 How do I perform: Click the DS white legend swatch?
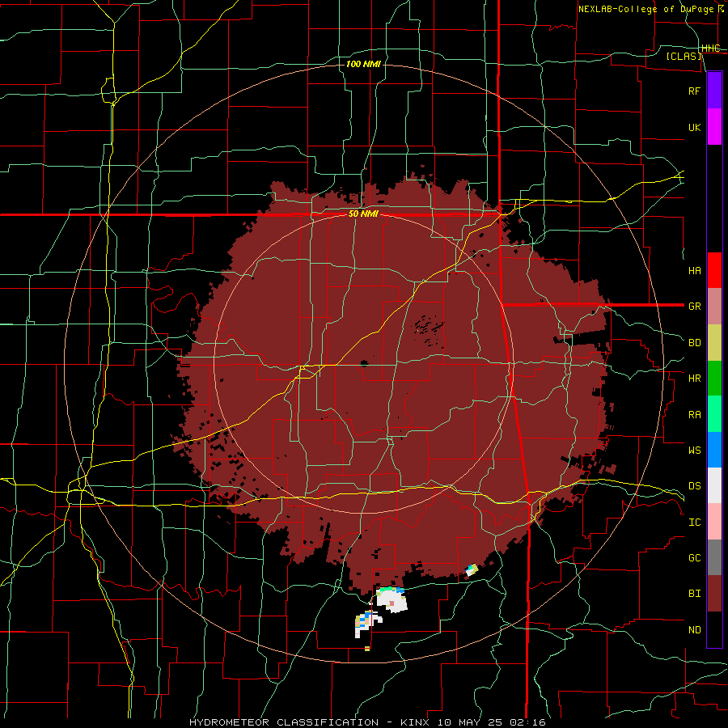click(714, 485)
